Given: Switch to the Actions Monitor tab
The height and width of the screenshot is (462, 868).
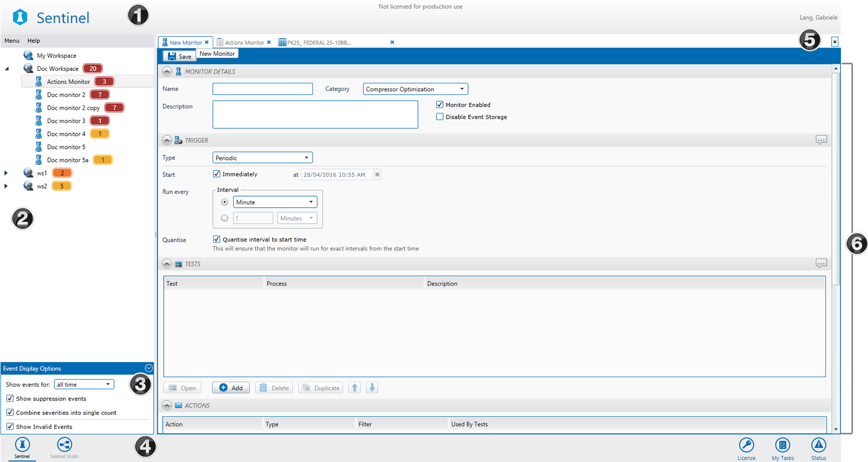Looking at the screenshot, I should point(244,43).
